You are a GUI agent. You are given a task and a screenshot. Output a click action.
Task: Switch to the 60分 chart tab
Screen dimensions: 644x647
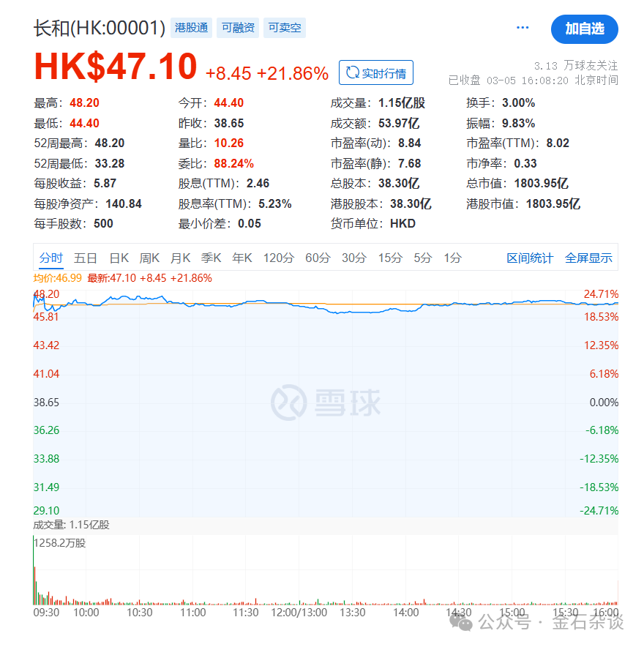tap(318, 258)
